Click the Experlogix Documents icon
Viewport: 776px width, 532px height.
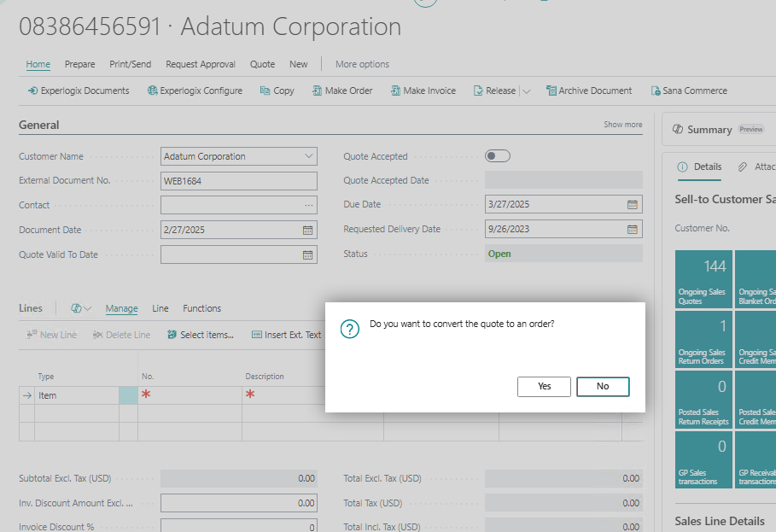pyautogui.click(x=32, y=91)
